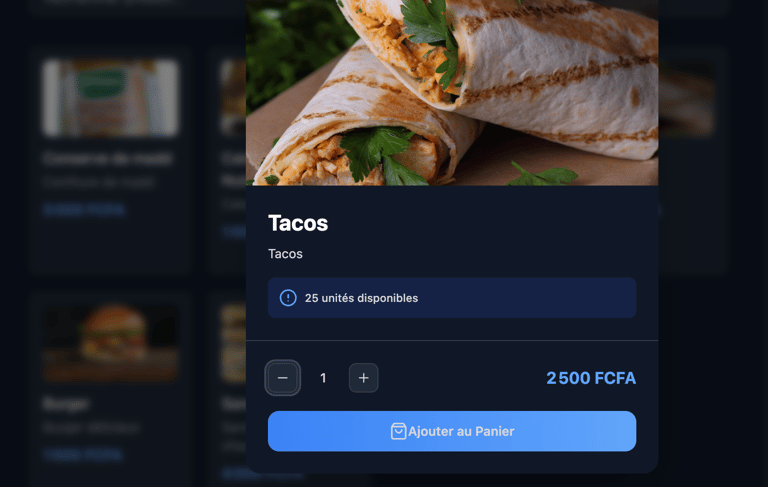Click the bottom product image partly behind the modal

[233, 342]
